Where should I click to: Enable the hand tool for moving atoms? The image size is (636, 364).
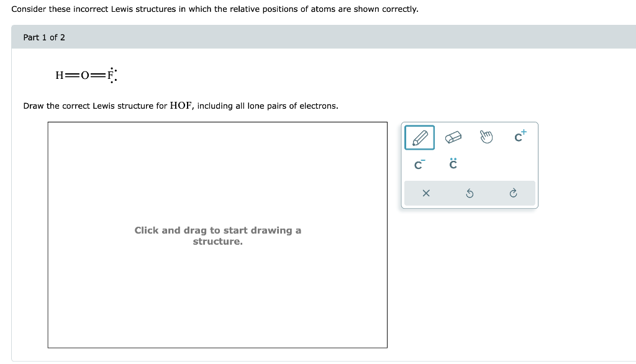486,137
